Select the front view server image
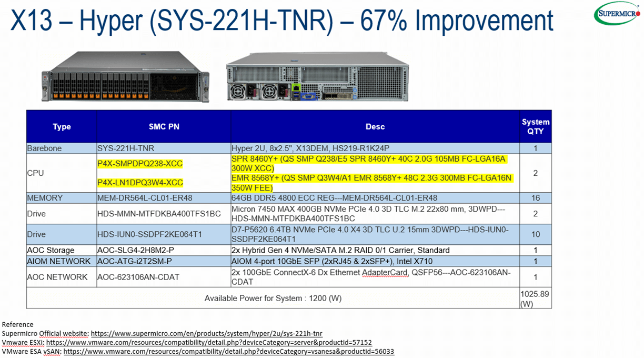Screen dimensions: 644x358 125,77
